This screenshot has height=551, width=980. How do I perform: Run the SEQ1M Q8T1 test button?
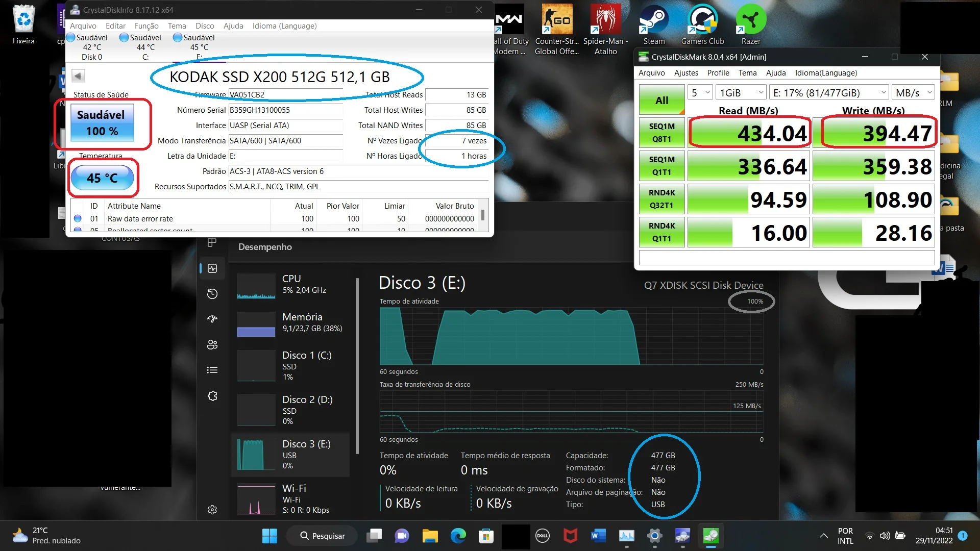[661, 133]
